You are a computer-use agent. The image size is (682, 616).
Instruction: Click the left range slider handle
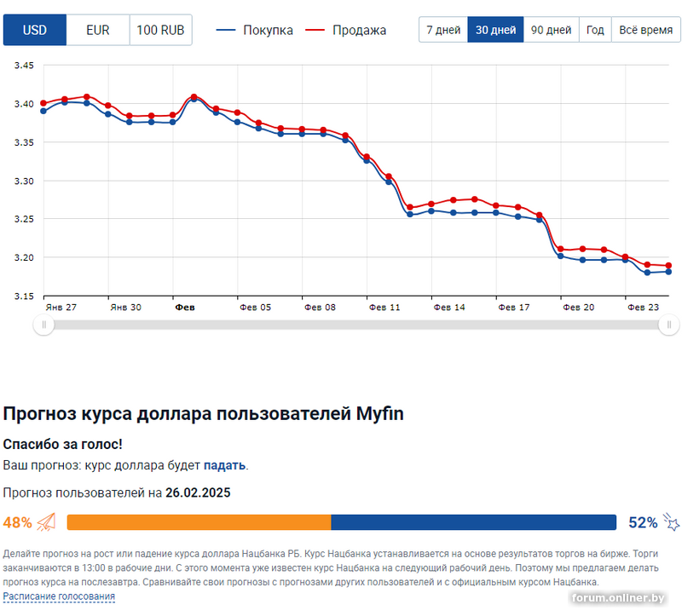(x=44, y=325)
